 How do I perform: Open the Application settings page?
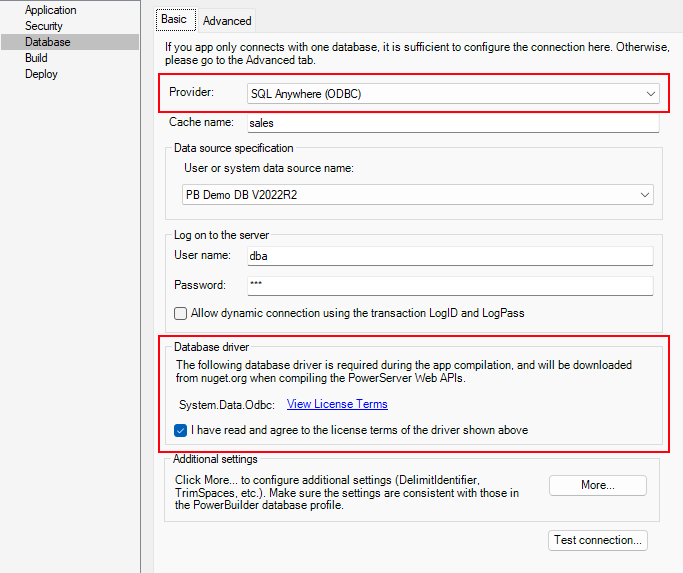50,10
